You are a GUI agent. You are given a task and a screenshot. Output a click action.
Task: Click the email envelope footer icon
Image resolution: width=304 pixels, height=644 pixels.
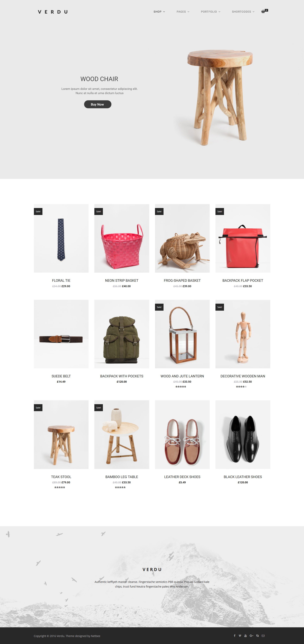pyautogui.click(x=263, y=635)
